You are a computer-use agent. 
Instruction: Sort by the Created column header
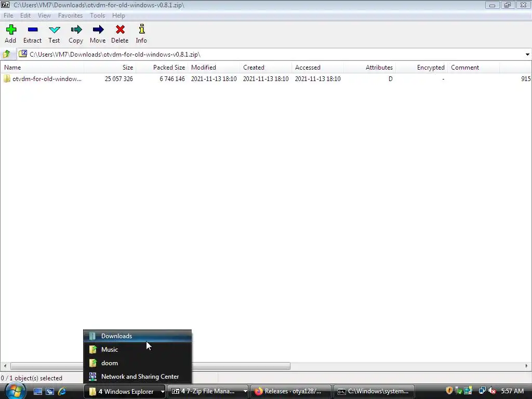tap(265, 68)
